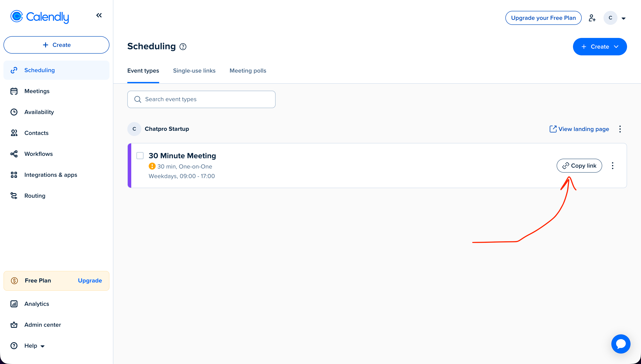This screenshot has height=364, width=641.
Task: Switch to the Single-use links tab
Action: 194,71
